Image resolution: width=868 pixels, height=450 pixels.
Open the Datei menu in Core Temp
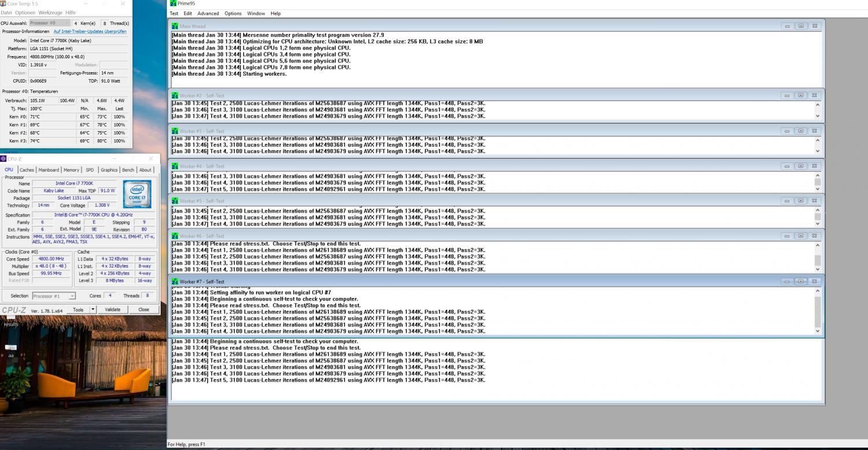click(6, 13)
